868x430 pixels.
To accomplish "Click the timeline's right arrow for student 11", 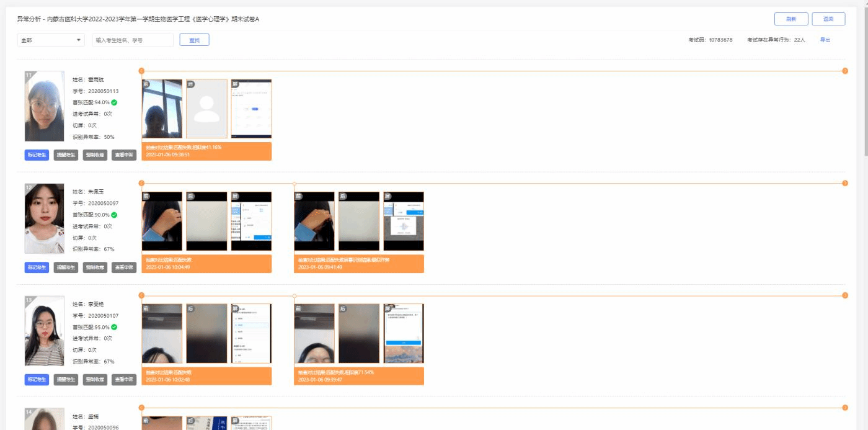I will tap(844, 71).
